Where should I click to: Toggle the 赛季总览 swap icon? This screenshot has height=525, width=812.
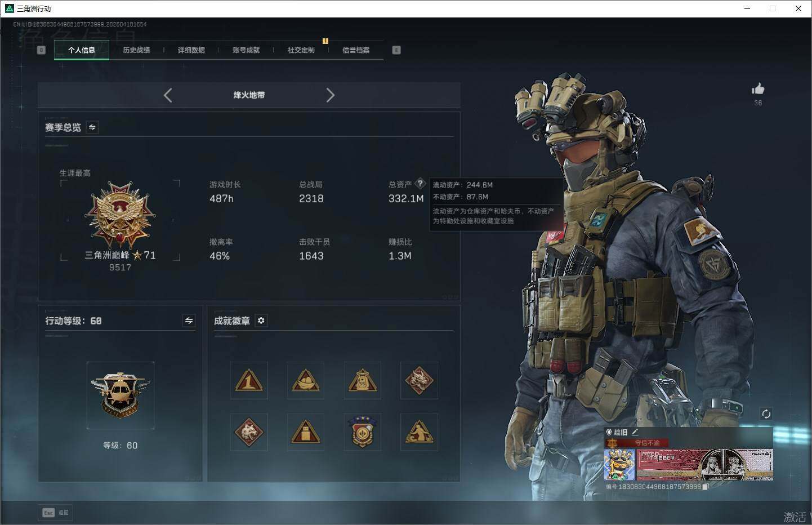(x=92, y=127)
